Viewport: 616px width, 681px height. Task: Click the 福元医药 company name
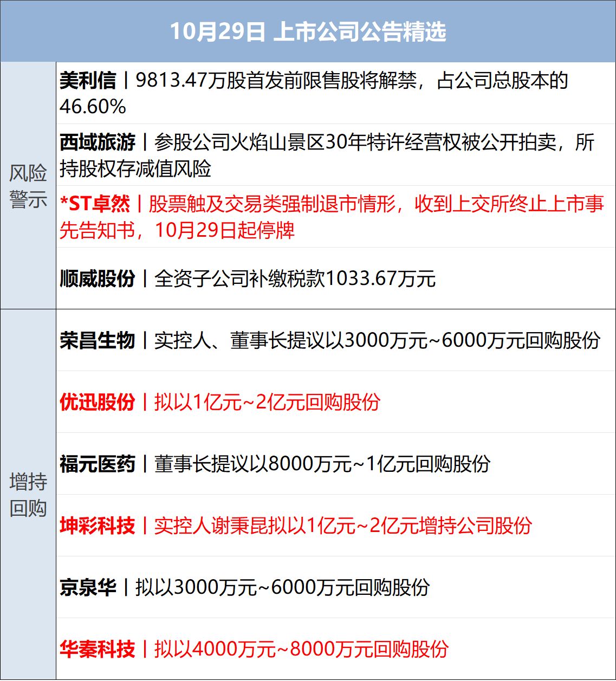point(98,464)
